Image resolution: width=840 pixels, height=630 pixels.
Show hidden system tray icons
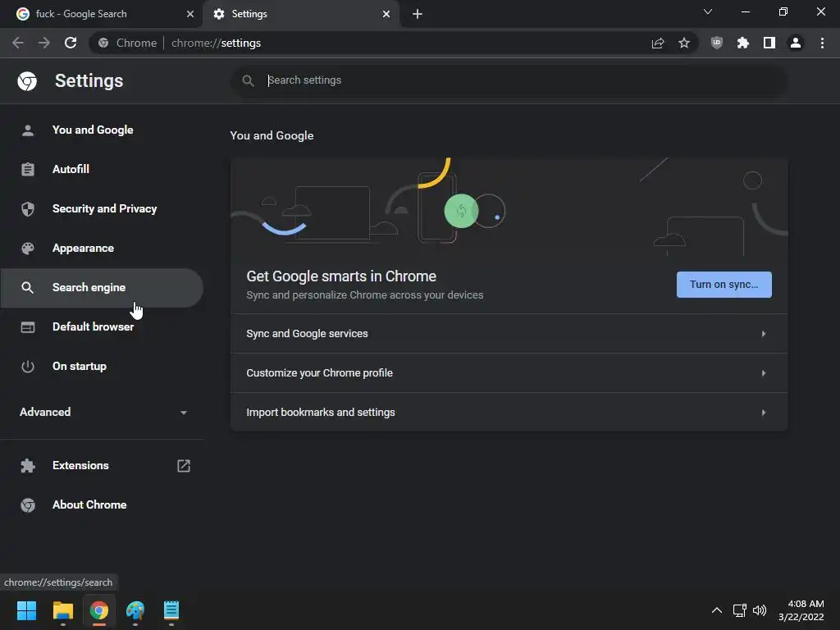(716, 610)
